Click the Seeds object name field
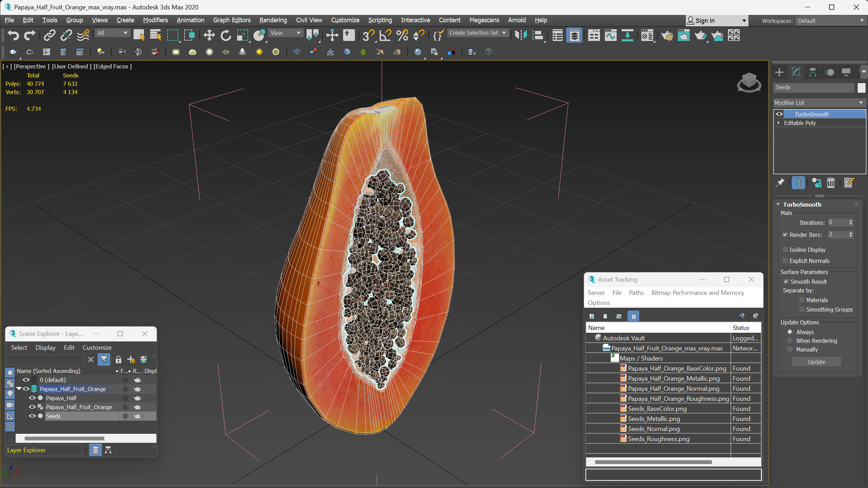868x488 pixels. coord(814,88)
